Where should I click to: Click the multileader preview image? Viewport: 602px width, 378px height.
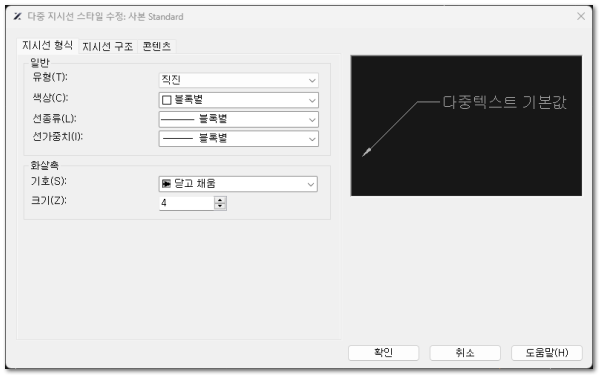pos(466,126)
